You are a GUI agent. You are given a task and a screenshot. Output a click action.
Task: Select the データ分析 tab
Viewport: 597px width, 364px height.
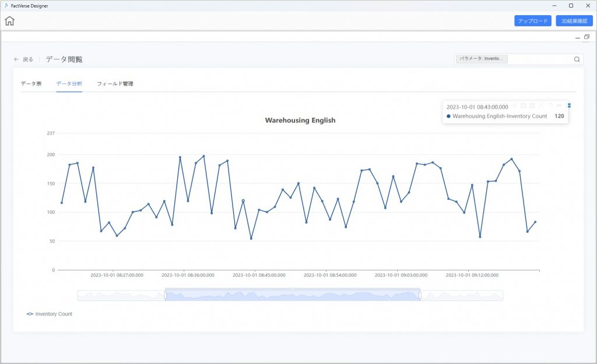pyautogui.click(x=69, y=84)
